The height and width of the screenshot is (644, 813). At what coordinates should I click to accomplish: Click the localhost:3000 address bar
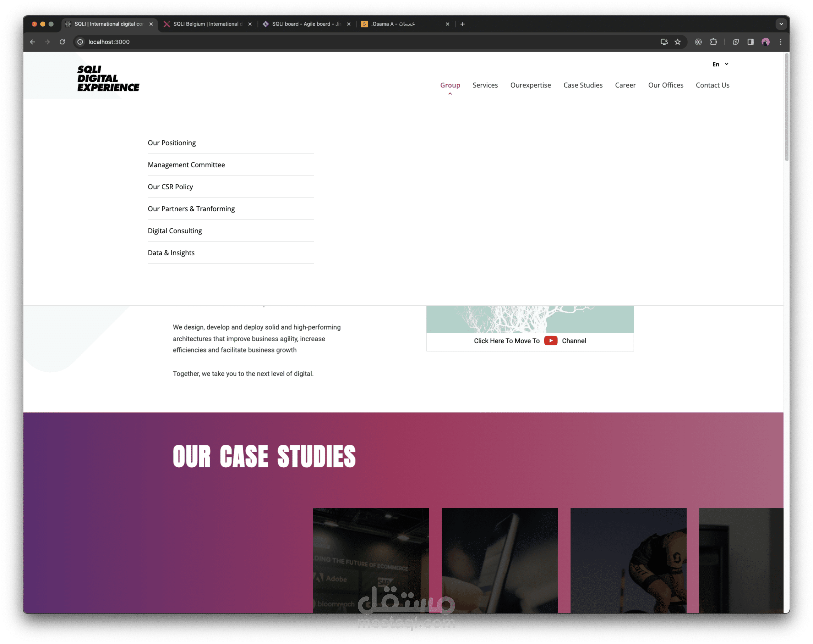click(109, 42)
